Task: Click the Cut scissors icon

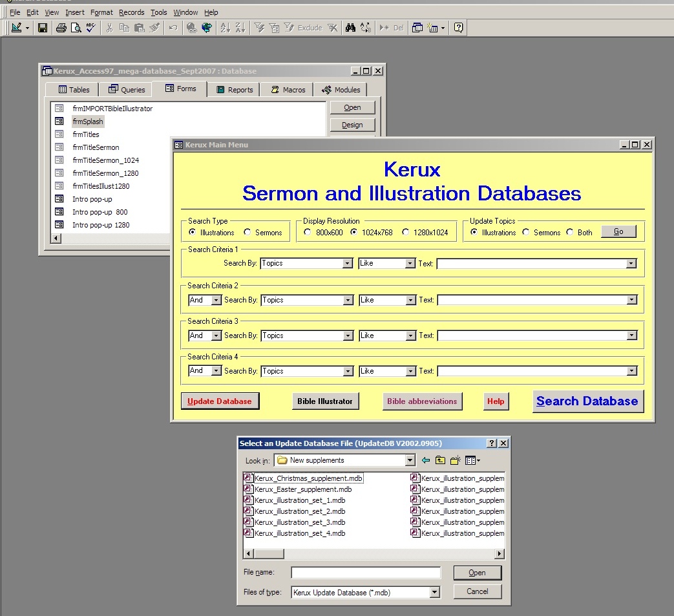Action: click(x=110, y=28)
